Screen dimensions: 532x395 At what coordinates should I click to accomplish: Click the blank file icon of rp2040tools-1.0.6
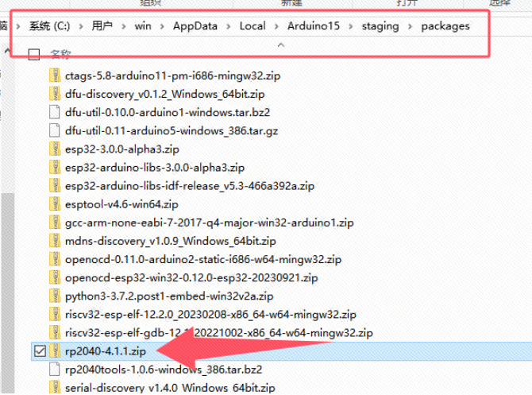point(55,369)
